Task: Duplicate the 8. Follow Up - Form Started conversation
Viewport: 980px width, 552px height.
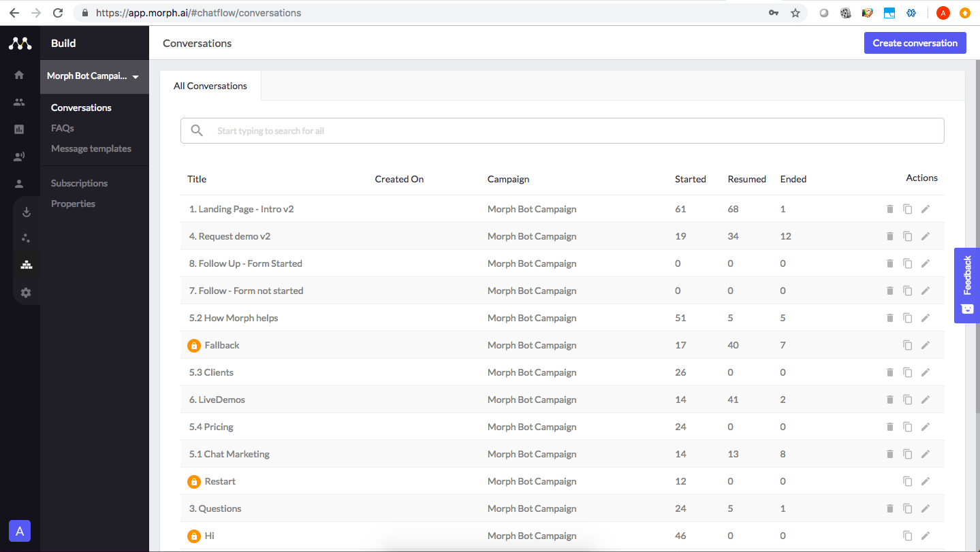Action: 907,263
